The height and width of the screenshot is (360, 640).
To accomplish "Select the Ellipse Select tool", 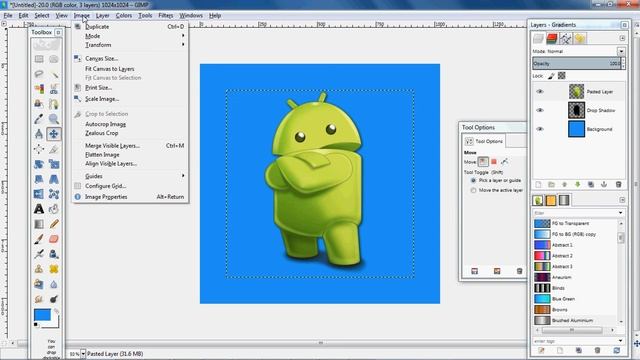I will tap(53, 60).
